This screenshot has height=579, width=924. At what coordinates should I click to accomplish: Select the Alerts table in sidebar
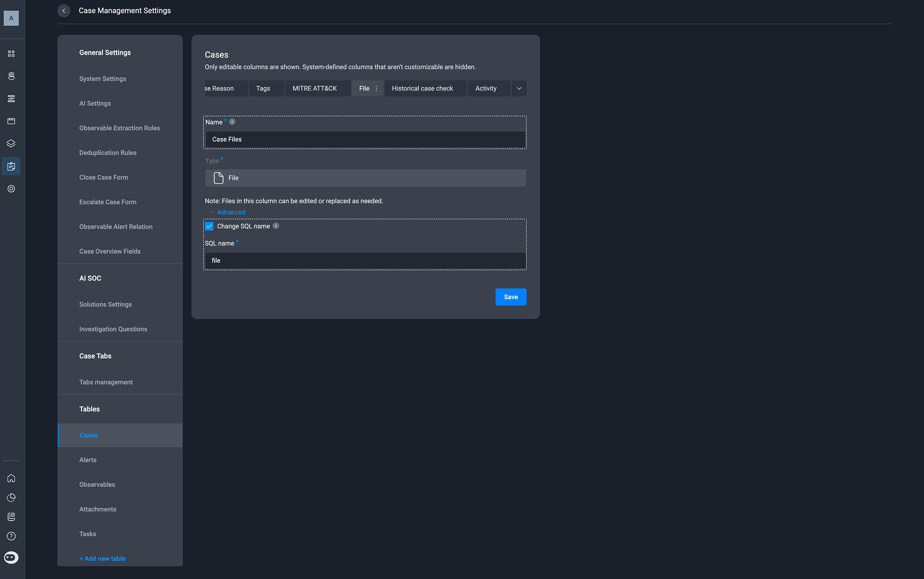88,460
